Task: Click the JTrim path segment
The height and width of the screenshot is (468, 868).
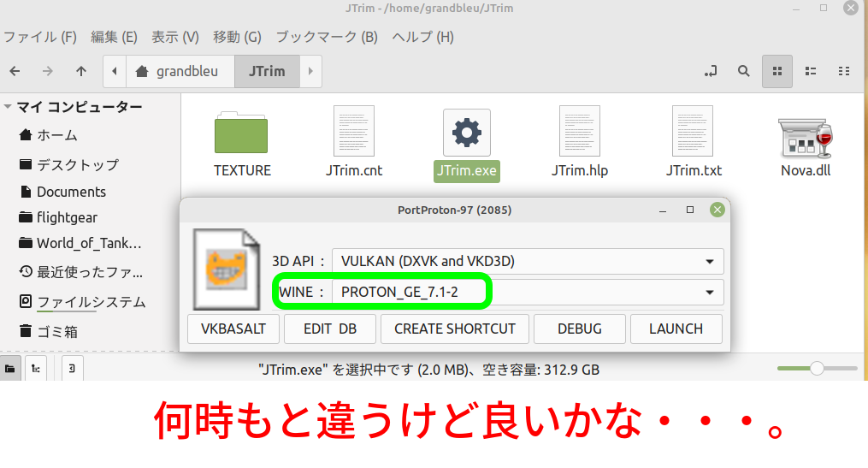Action: [267, 71]
